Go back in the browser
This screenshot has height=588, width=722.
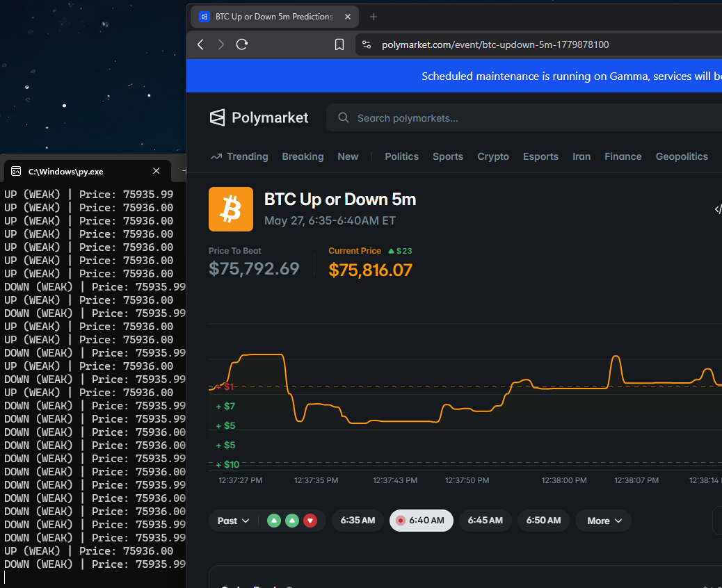[x=200, y=44]
